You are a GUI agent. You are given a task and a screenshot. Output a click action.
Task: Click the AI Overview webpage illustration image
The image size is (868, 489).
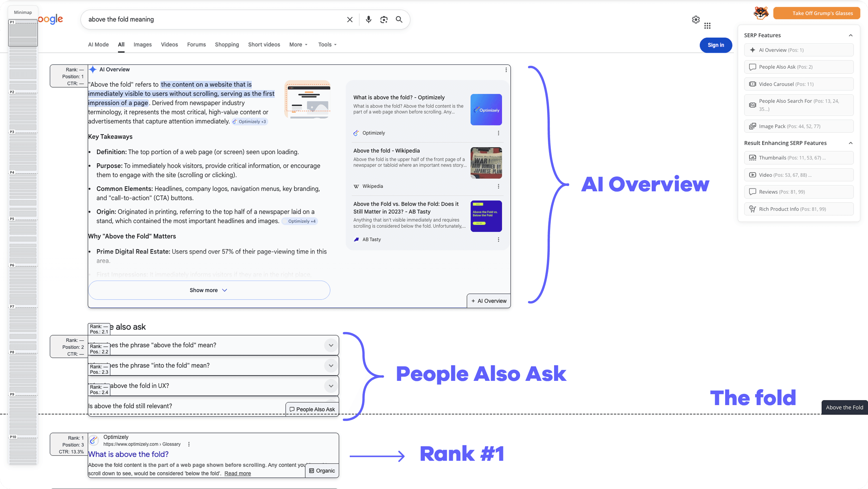pyautogui.click(x=307, y=99)
